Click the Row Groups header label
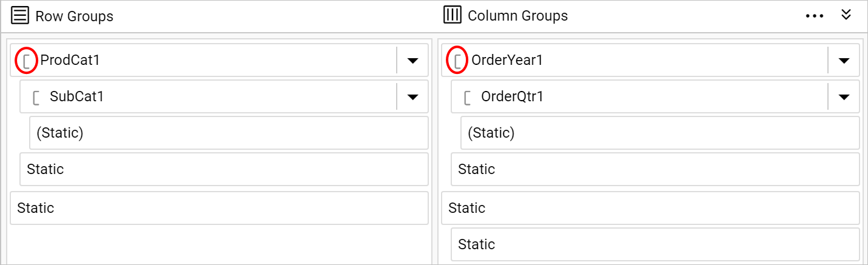This screenshot has height=265, width=868. (x=74, y=16)
